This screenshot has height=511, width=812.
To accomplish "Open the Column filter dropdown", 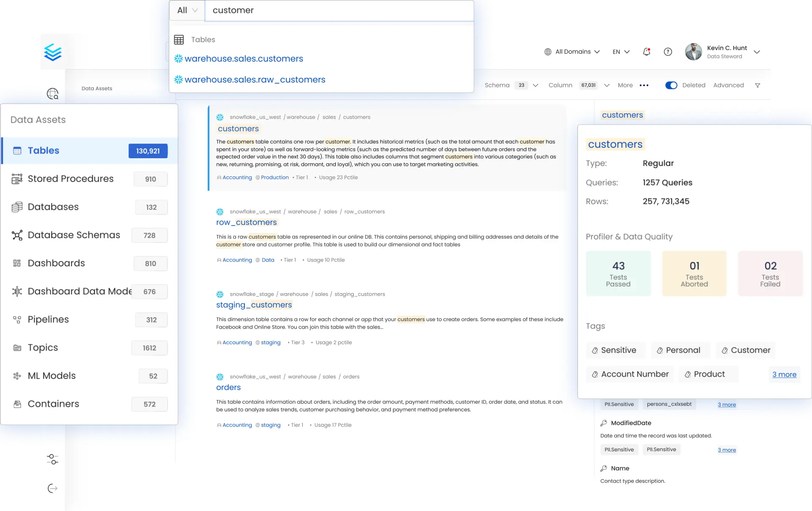I will 606,85.
